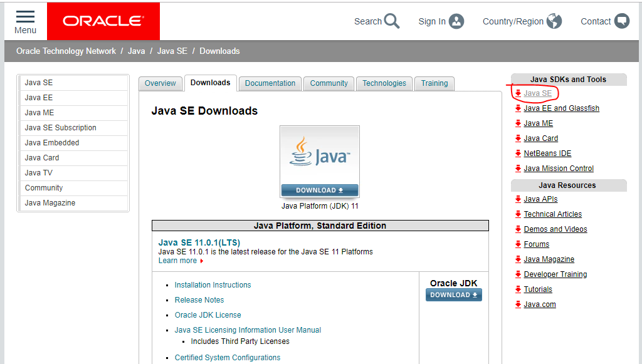Screen dimensions: 642x364
Task: Click red arrow icon beside Technical Articles
Action: coord(518,214)
